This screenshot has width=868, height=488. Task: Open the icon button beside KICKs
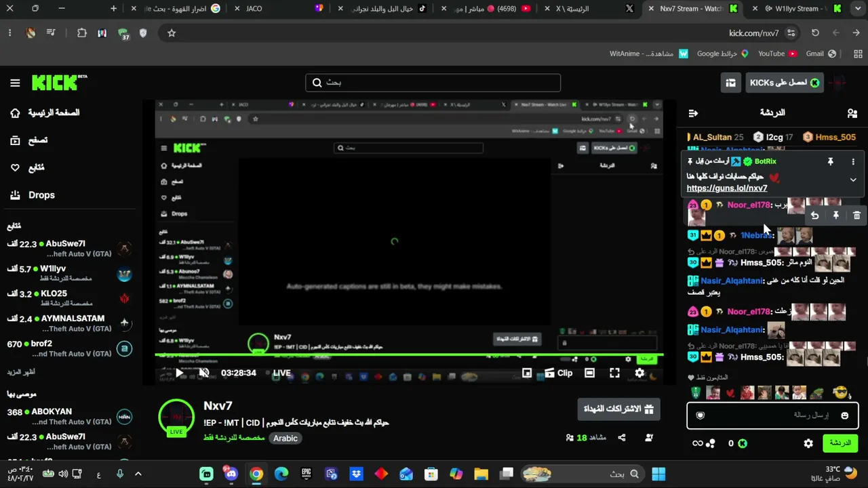(x=730, y=83)
